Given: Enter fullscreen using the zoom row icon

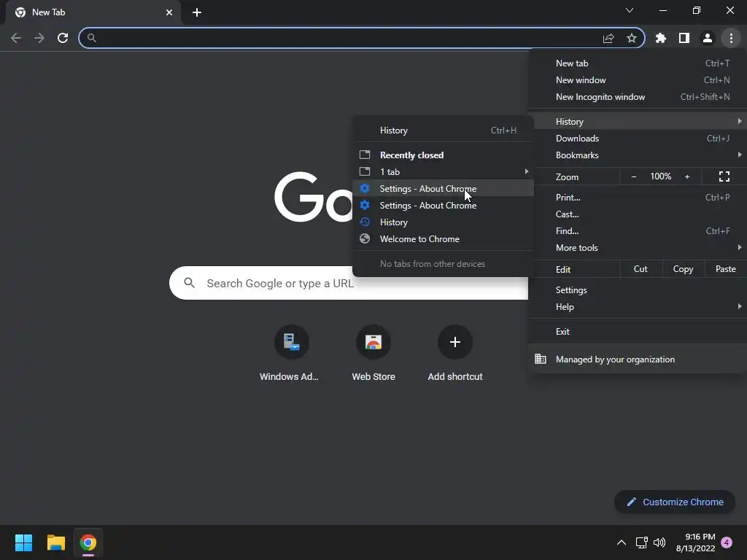Looking at the screenshot, I should (x=724, y=176).
